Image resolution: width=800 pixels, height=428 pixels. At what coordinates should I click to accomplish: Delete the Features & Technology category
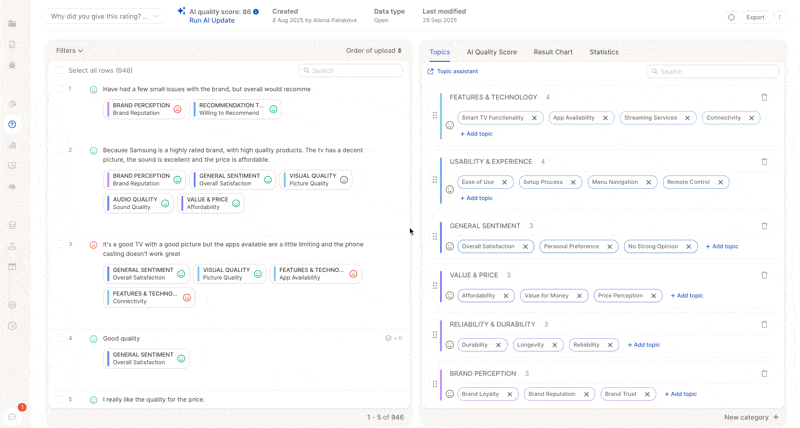[x=764, y=98]
